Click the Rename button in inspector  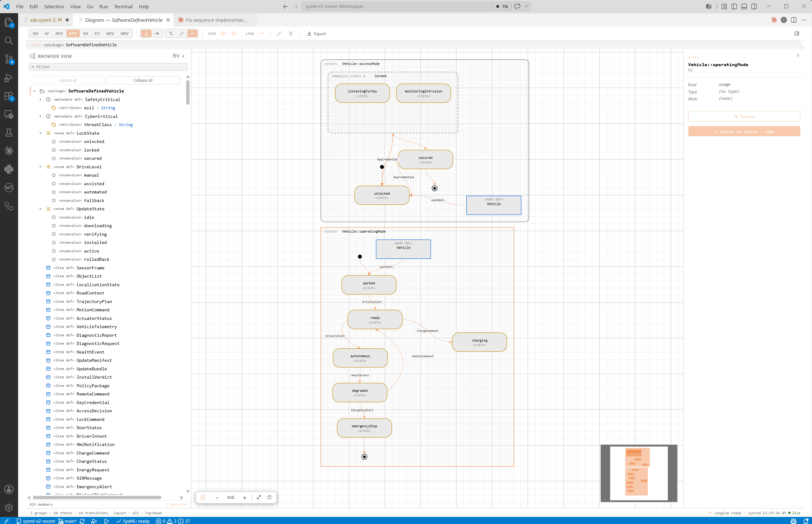click(744, 116)
